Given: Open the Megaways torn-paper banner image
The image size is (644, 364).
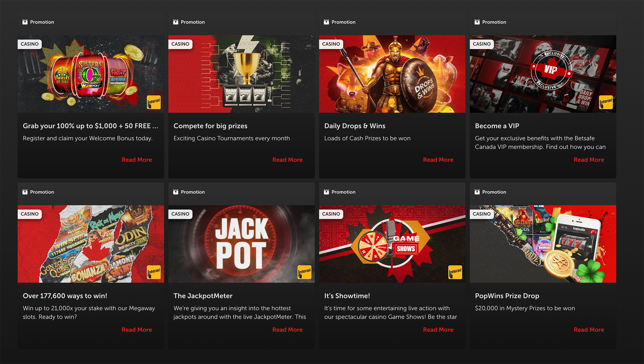Looking at the screenshot, I should pos(91,244).
